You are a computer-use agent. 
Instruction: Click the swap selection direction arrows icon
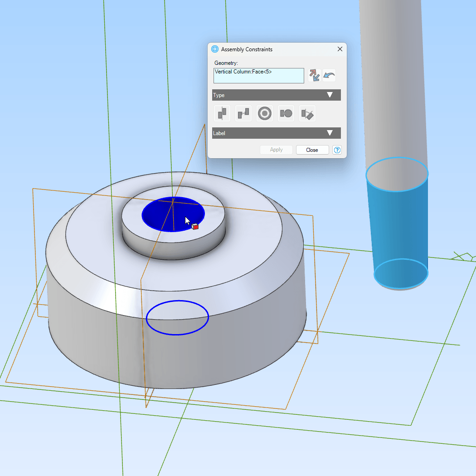click(x=315, y=75)
